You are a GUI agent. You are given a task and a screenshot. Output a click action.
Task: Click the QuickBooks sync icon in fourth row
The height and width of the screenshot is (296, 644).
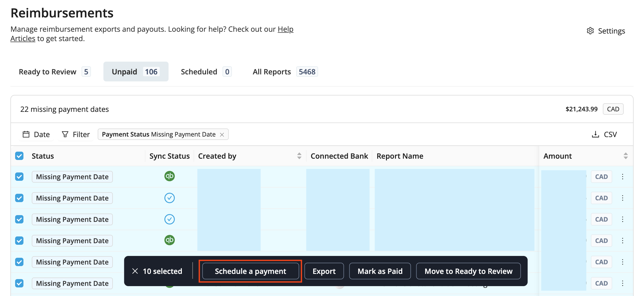coord(169,240)
